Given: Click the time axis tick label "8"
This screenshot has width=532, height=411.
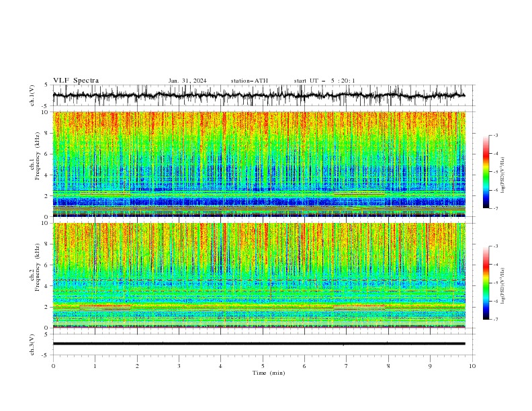Looking at the screenshot, I should tap(388, 366).
